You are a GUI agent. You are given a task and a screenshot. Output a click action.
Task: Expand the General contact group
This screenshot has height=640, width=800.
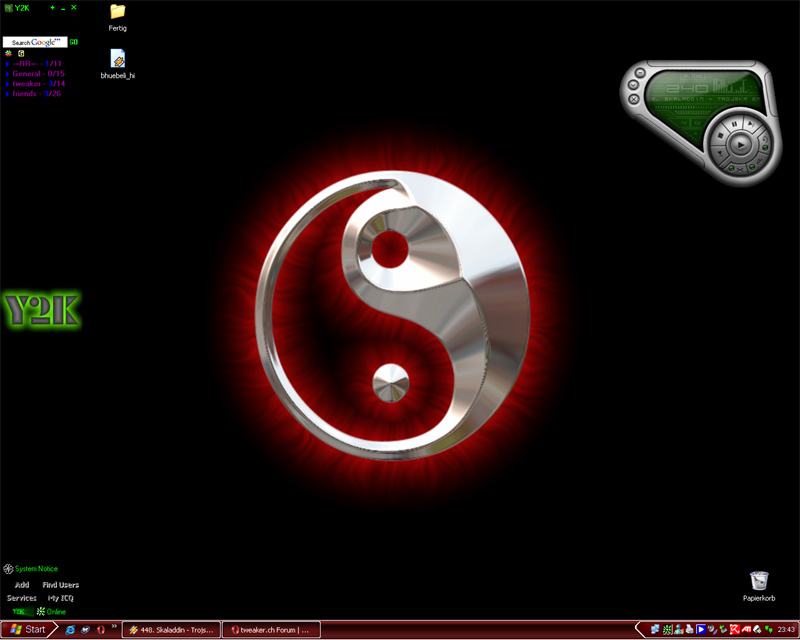pyautogui.click(x=7, y=73)
